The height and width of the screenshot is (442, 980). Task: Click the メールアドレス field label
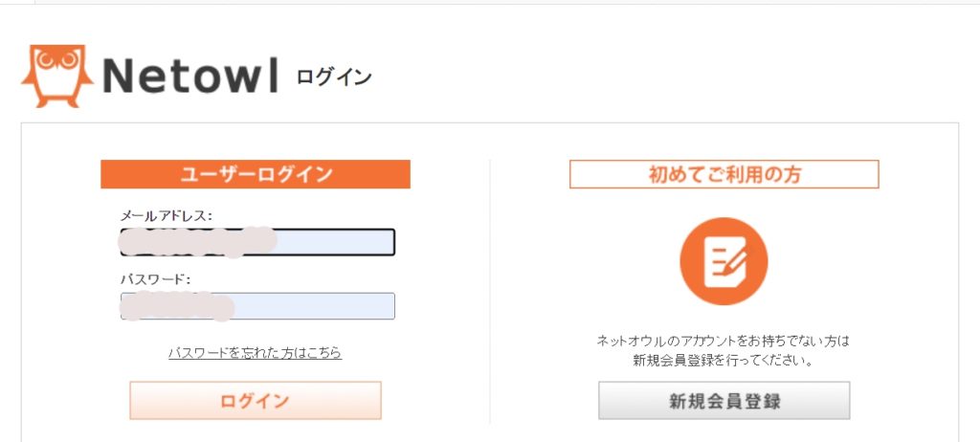(167, 216)
